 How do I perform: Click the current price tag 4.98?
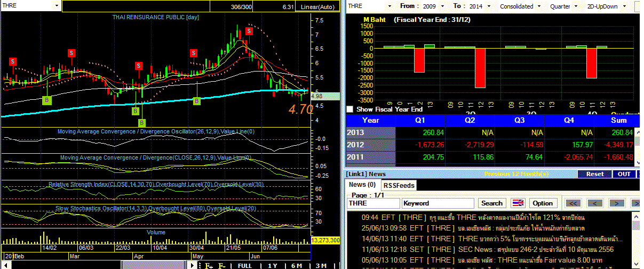(326, 96)
